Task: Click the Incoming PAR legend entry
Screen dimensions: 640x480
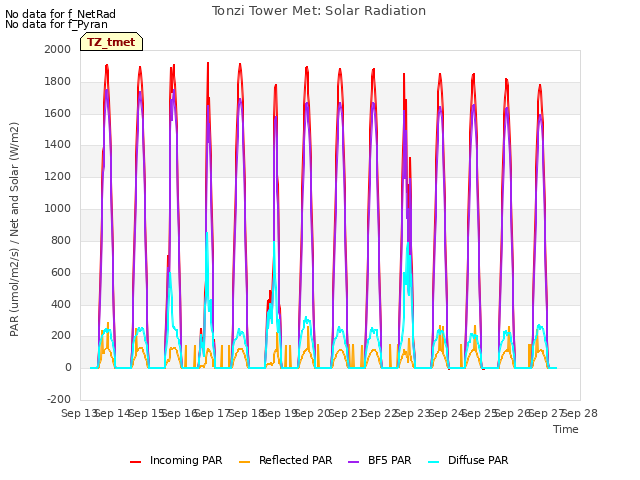Action: (x=176, y=460)
